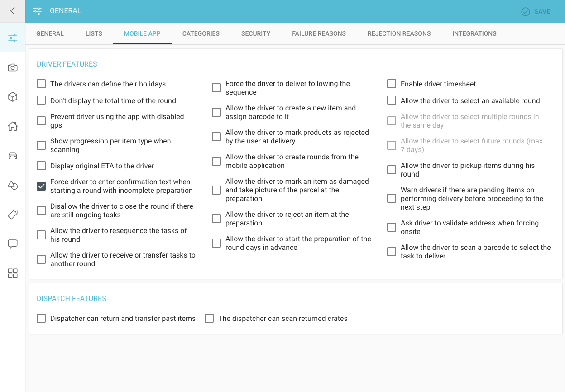This screenshot has width=565, height=392.
Task: Click the back arrow icon
Action: 13,11
